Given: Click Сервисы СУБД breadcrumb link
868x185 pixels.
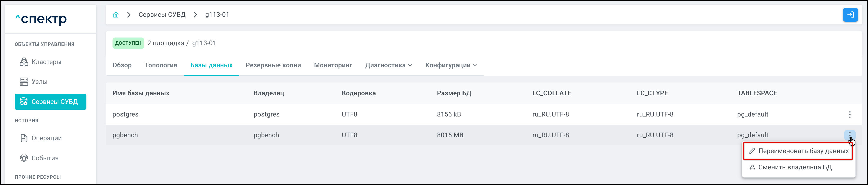Looking at the screenshot, I should [162, 15].
